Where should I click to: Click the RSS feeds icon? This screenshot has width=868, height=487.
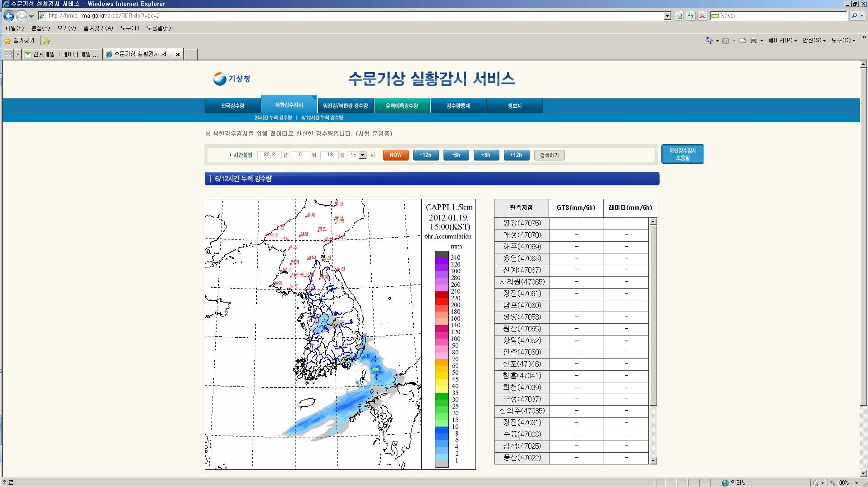point(725,41)
